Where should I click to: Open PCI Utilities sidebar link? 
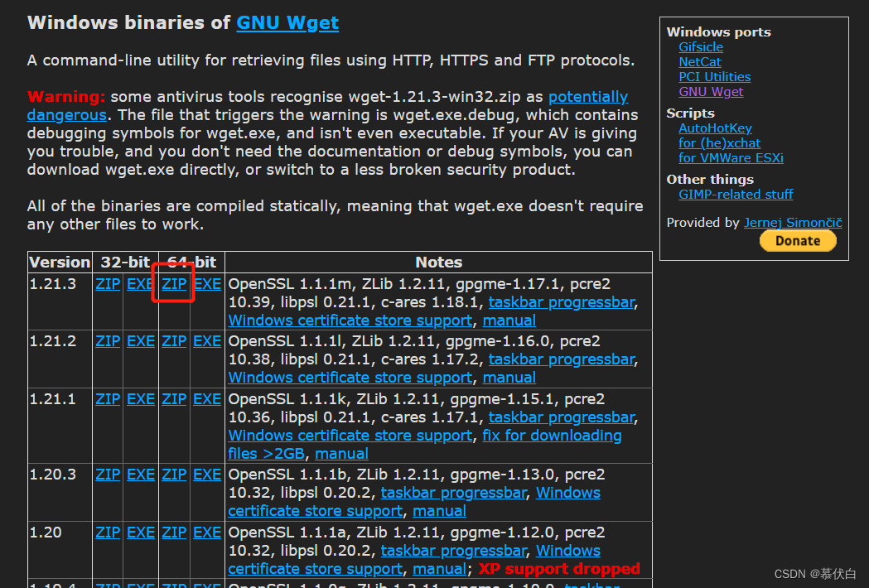(x=714, y=77)
